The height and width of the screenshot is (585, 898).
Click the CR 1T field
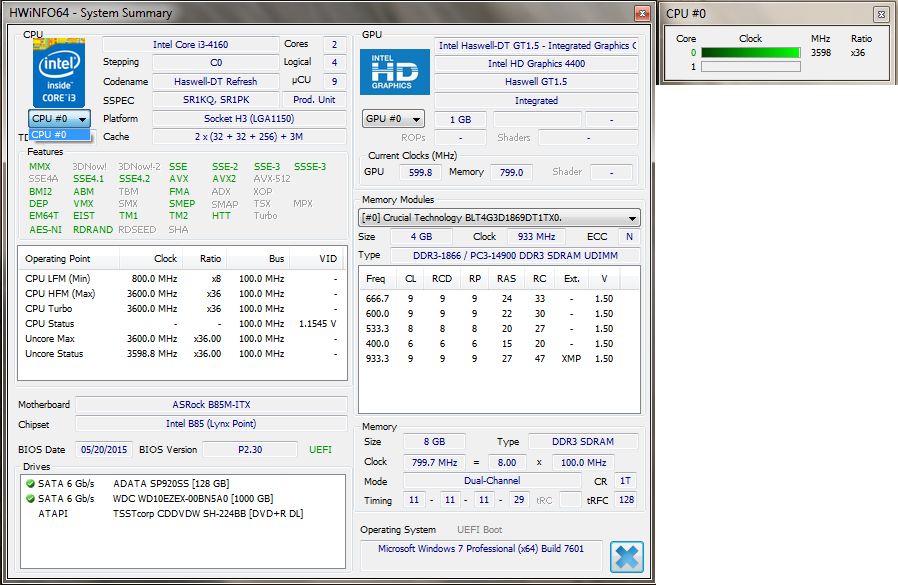click(x=625, y=481)
